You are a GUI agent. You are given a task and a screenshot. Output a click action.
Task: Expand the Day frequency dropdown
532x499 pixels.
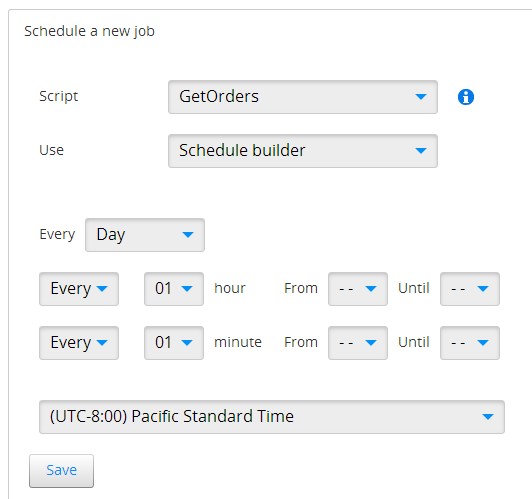(x=145, y=235)
